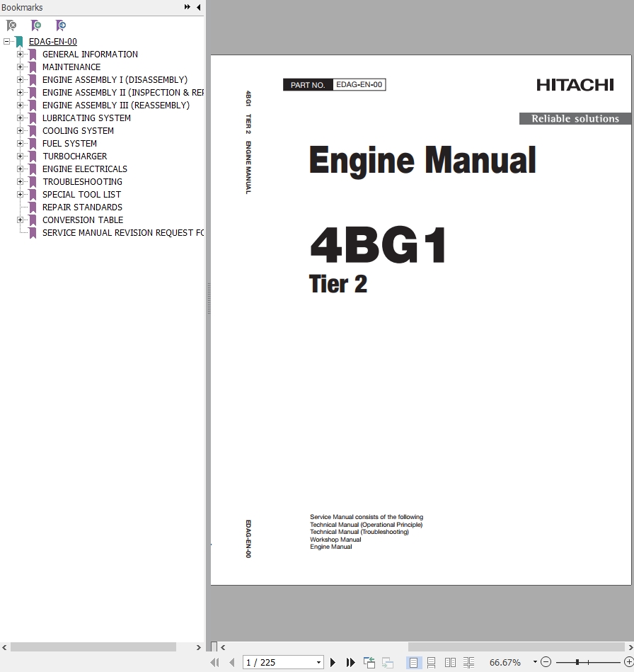The width and height of the screenshot is (634, 672).
Task: Expand ENGINE ASSEMBLY I (DISASSEMBLY) node
Action: point(20,80)
